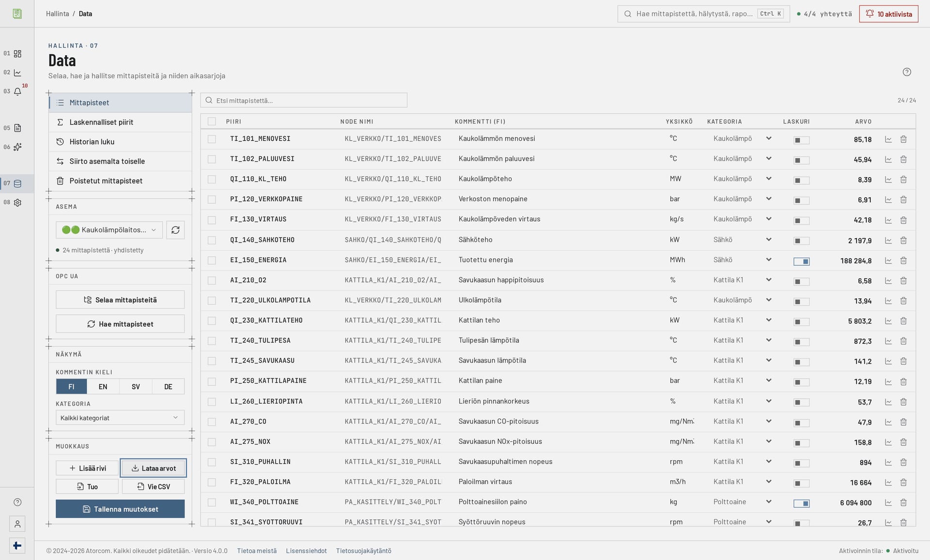Switch comment language to DE
The width and height of the screenshot is (930, 560).
coord(168,387)
